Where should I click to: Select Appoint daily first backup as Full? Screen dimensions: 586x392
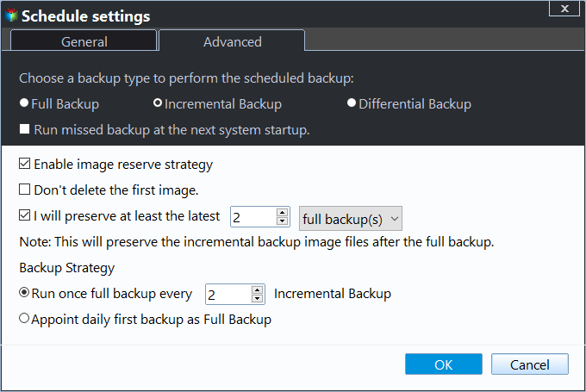[x=24, y=320]
